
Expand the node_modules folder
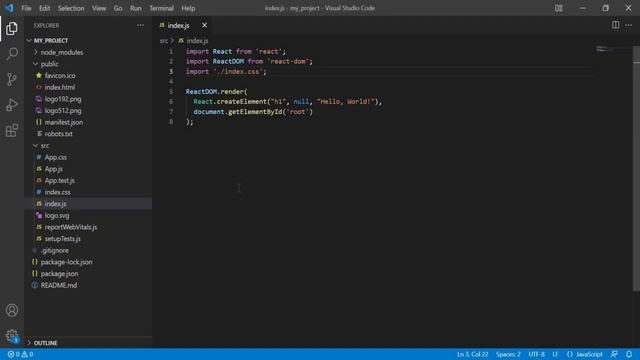pyautogui.click(x=88, y=52)
